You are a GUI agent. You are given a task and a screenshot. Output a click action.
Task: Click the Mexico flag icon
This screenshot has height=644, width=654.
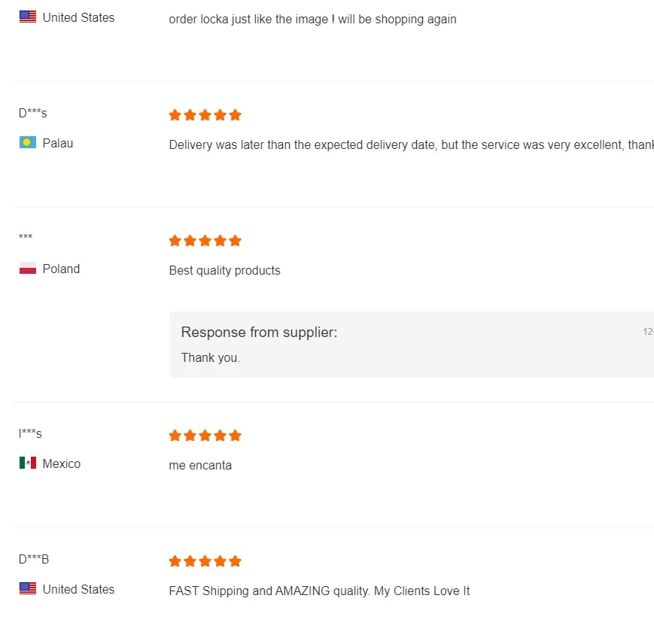[28, 463]
